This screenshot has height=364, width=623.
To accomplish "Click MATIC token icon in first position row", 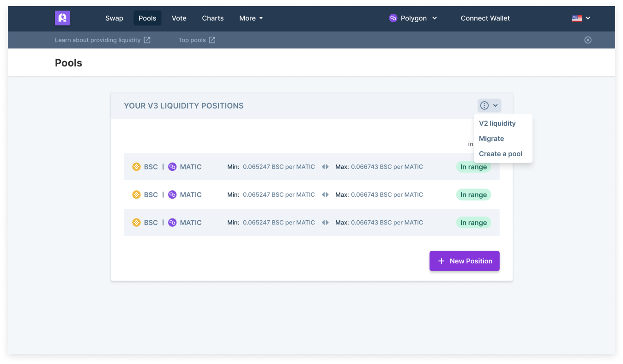I will [172, 167].
